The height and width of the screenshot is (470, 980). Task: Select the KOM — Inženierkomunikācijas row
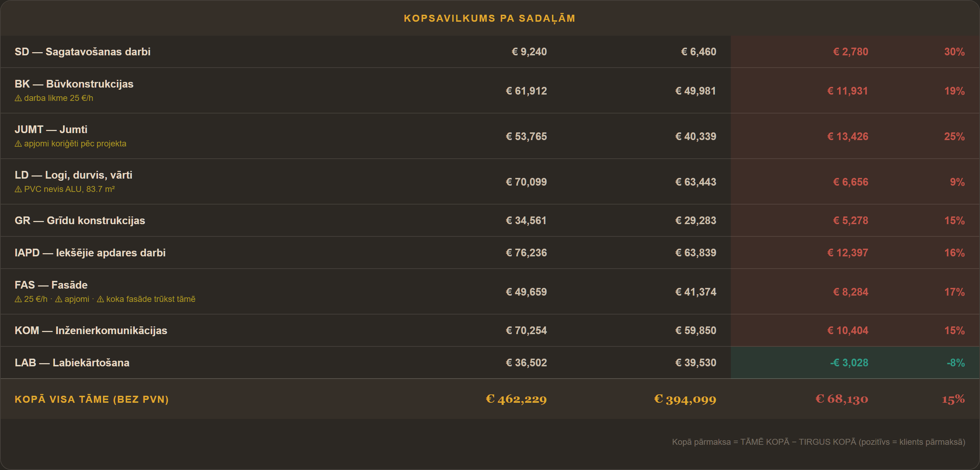490,330
